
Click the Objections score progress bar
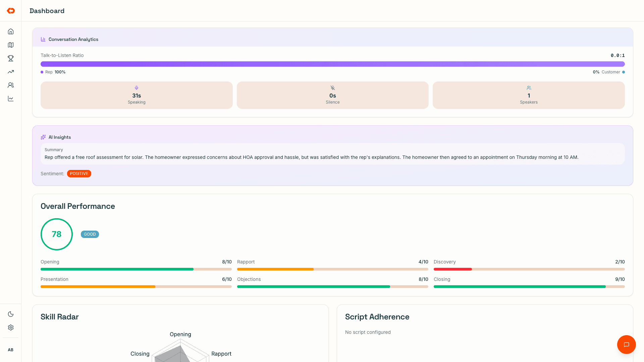[333, 287]
